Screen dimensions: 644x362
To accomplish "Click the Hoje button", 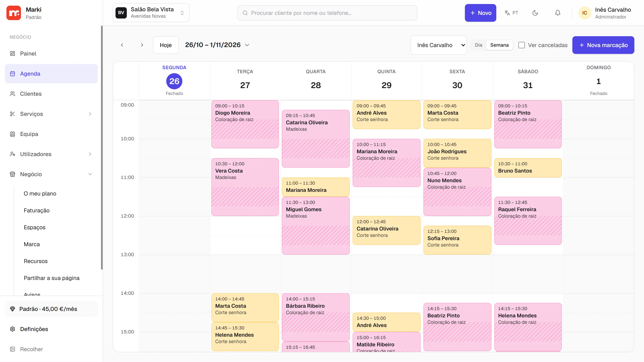I will point(166,45).
